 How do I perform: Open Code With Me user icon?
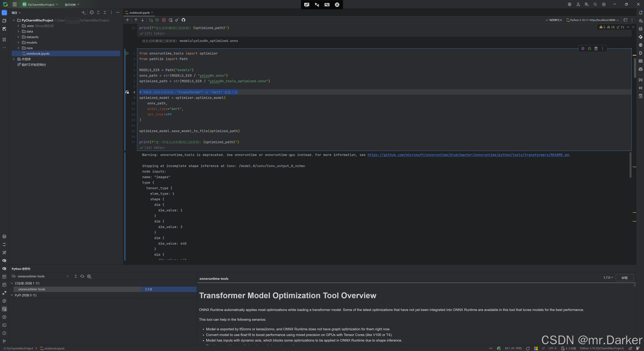pyautogui.click(x=578, y=4)
